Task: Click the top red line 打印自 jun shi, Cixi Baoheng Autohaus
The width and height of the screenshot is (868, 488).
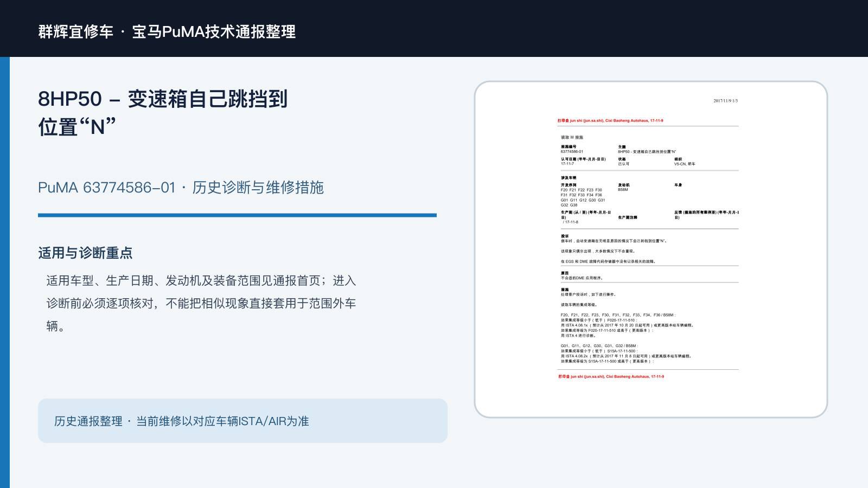Action: (x=610, y=121)
